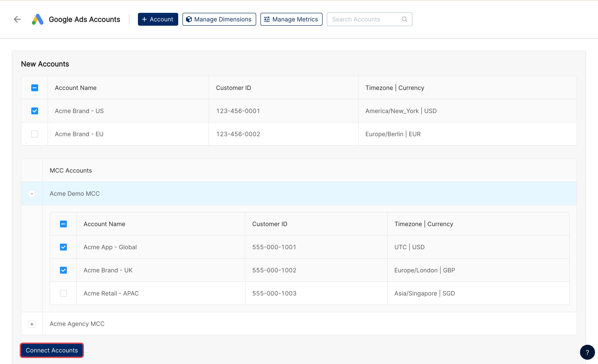Uncheck Acme App - Global checkbox

click(x=63, y=247)
